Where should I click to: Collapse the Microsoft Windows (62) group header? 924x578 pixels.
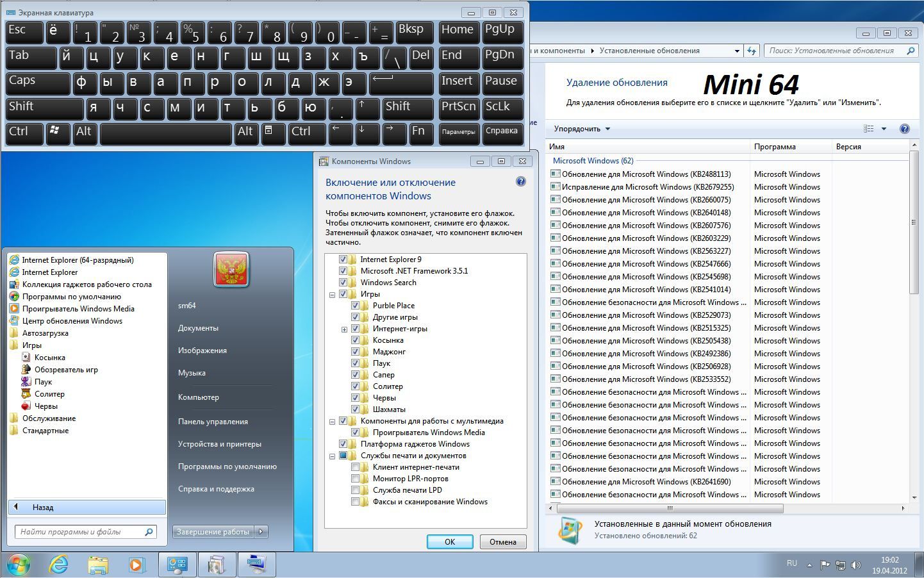tap(593, 161)
